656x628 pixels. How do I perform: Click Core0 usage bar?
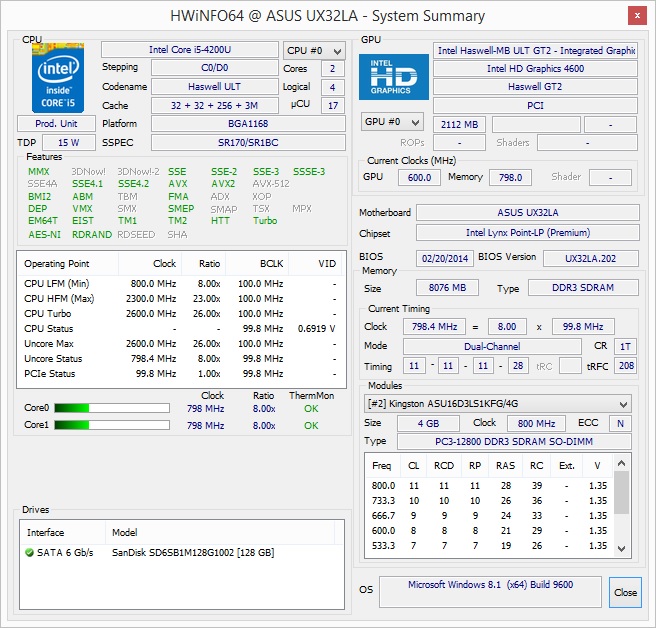coord(112,408)
